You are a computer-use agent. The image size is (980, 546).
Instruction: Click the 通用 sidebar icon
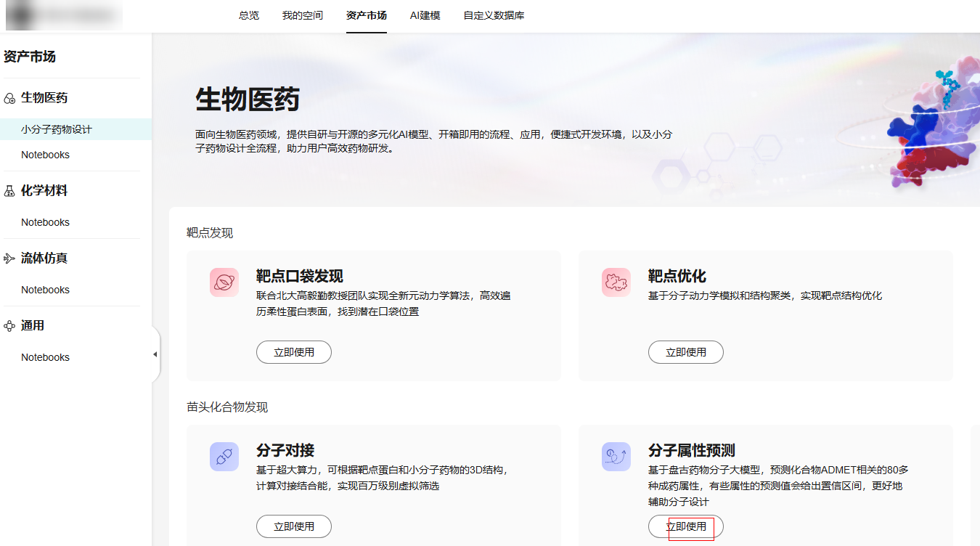9,326
